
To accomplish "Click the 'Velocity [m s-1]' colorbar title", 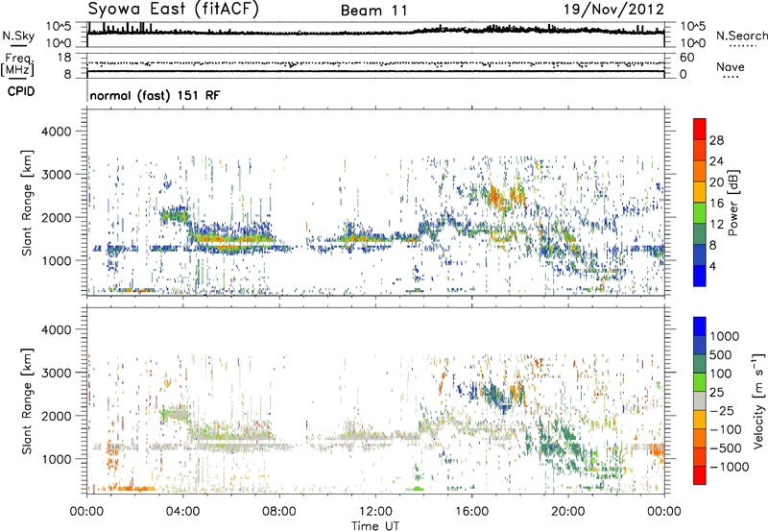I will click(758, 400).
